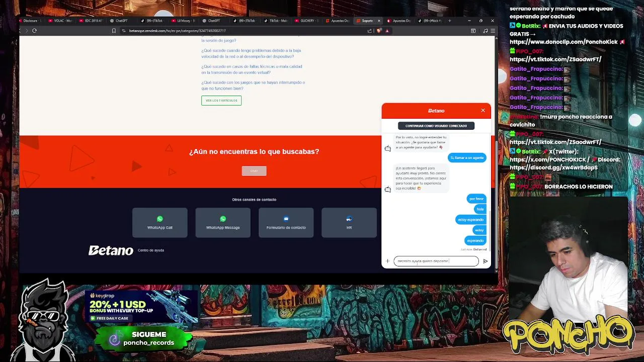Switch to the Disclosure tab
Viewport: 644px width, 362px height.
coord(31,21)
